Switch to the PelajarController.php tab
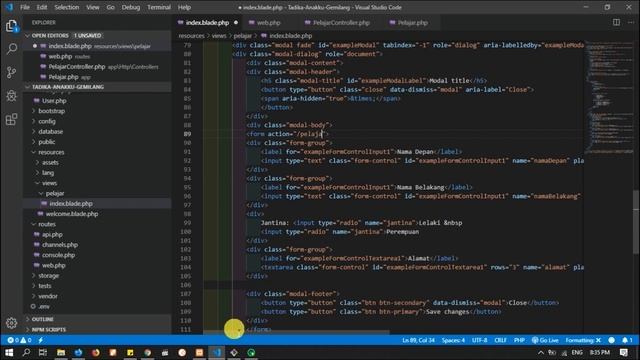The height and width of the screenshot is (360, 640). (341, 22)
